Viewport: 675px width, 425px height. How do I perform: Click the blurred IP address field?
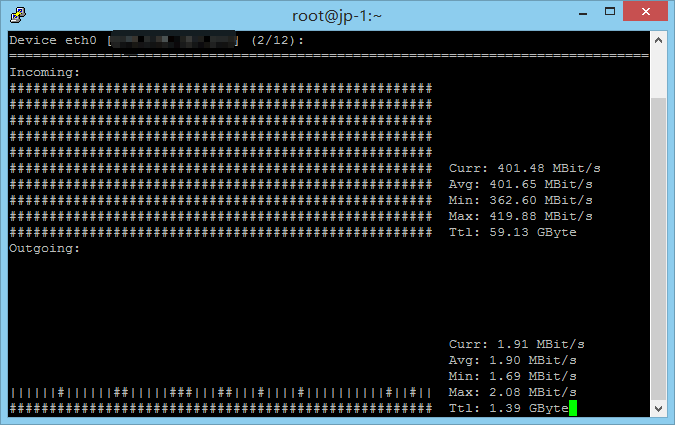173,40
